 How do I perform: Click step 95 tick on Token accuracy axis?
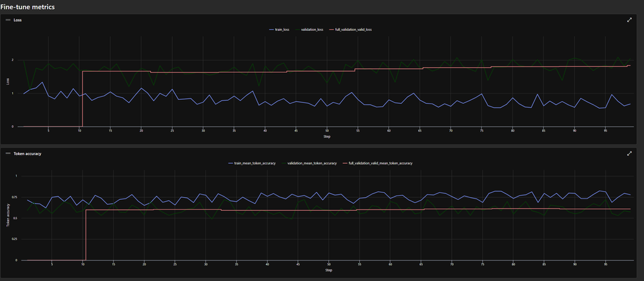pos(606,265)
